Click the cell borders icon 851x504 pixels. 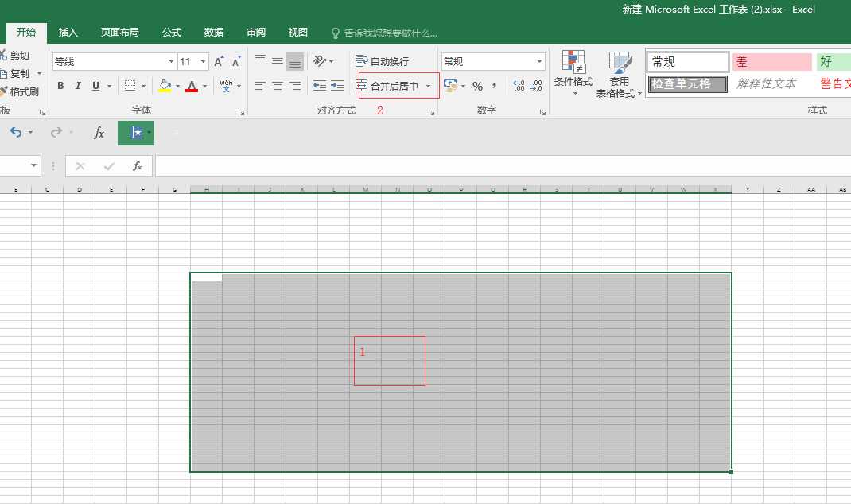tap(130, 86)
